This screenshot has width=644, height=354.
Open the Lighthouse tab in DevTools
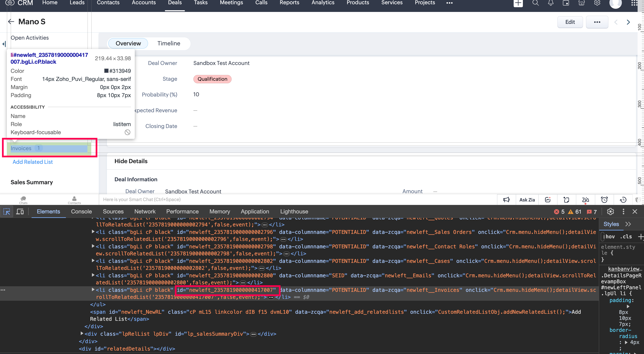[294, 212]
